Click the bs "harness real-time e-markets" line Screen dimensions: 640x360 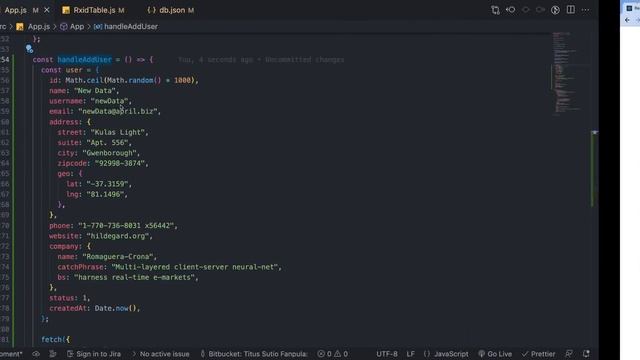[x=128, y=278]
